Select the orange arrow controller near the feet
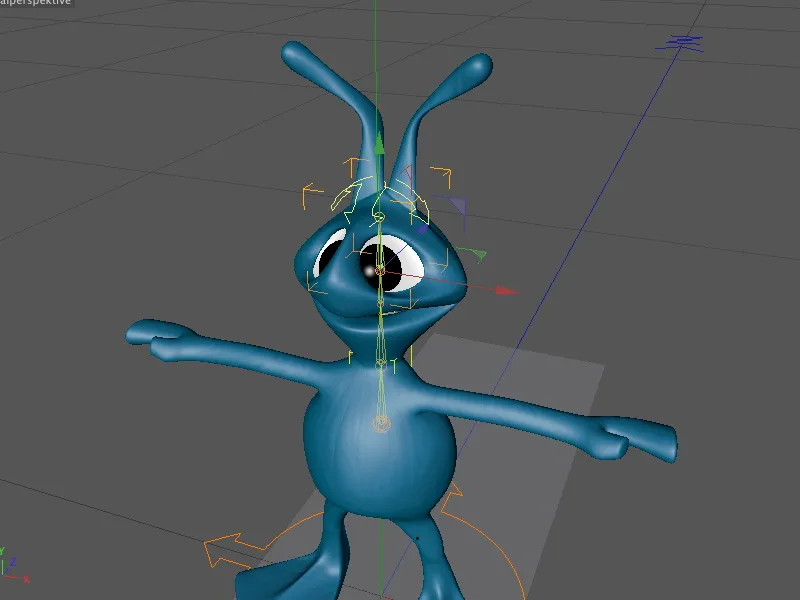Screen dimensions: 800x600 pyautogui.click(x=222, y=551)
